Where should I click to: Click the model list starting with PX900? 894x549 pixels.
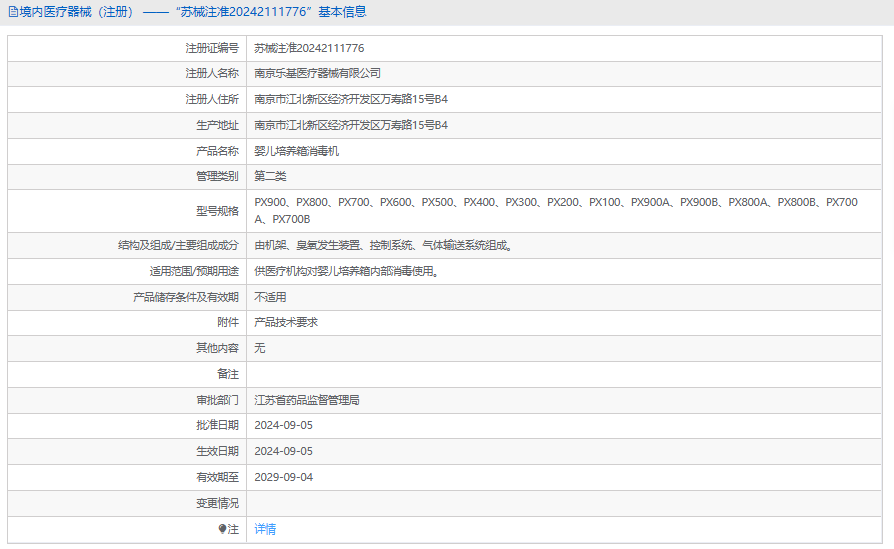tap(556, 210)
